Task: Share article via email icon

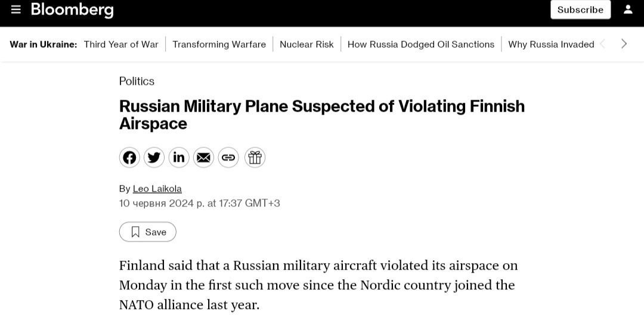Action: (x=203, y=158)
